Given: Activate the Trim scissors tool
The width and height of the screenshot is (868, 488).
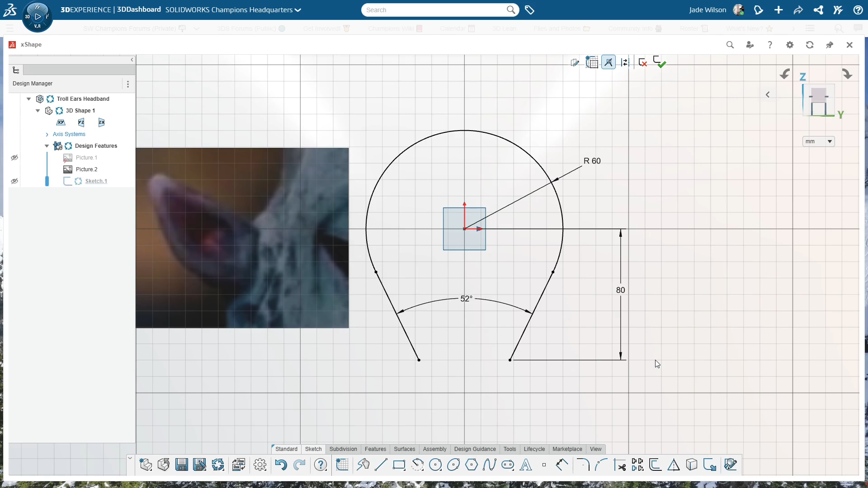Looking at the screenshot, I should coord(620,465).
